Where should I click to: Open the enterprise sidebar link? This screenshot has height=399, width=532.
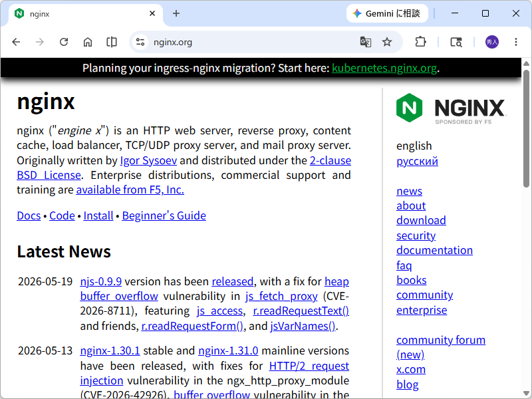click(422, 310)
